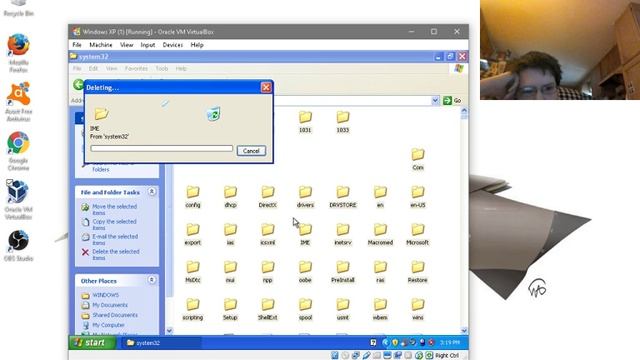Image resolution: width=640 pixels, height=360 pixels.
Task: Open Google Chrome desktop icon
Action: point(18,151)
